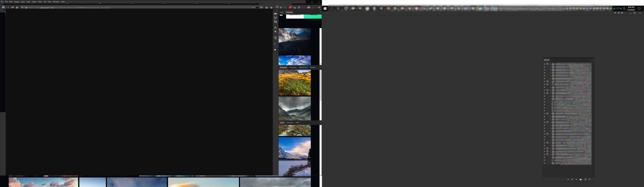
Task: Uncheck the first action's toggle checkmark
Action: [544, 64]
